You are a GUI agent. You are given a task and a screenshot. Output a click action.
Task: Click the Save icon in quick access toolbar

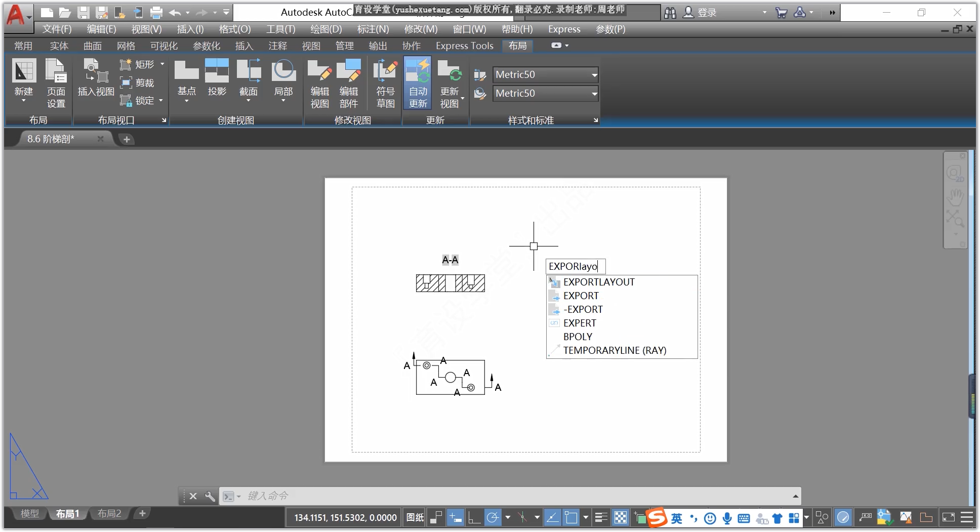pos(84,13)
